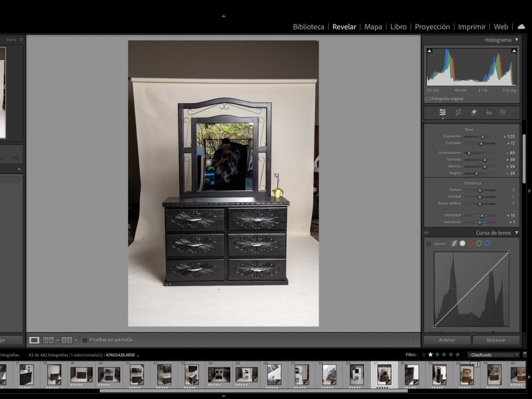Viewport: 532px width, 399px height.
Task: Select filmstrip thumbnail number 31
Action: click(x=411, y=375)
